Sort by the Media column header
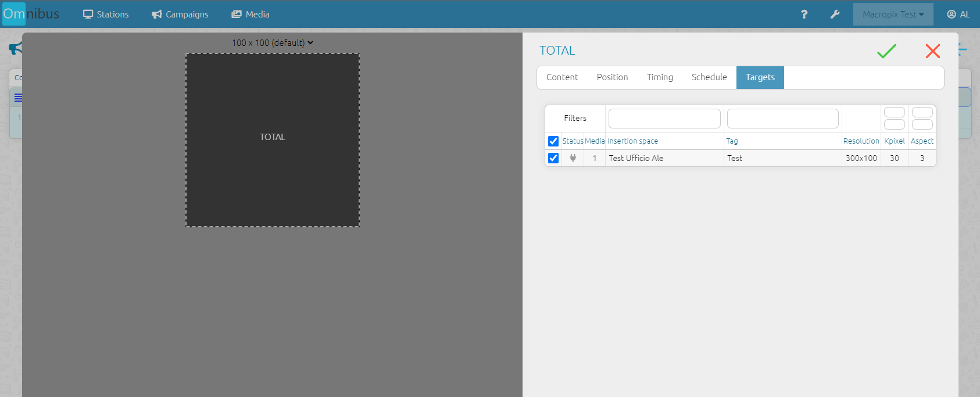980x397 pixels. pyautogui.click(x=595, y=141)
